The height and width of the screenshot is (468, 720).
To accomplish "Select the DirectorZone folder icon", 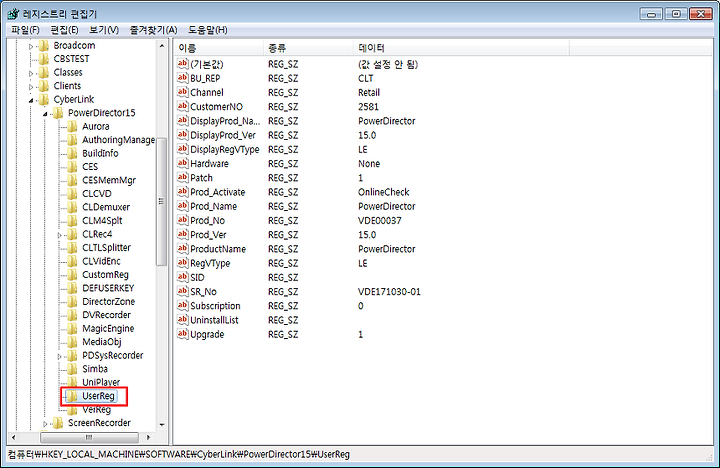I will (72, 302).
